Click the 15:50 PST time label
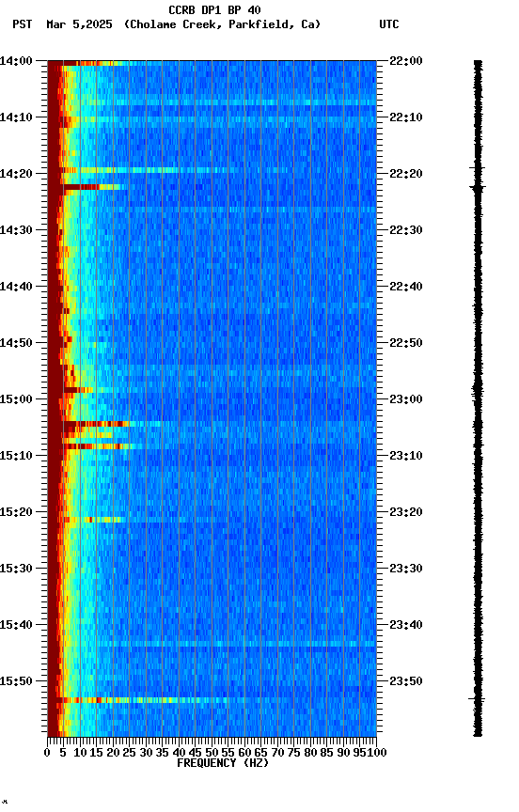Image resolution: width=519 pixels, height=812 pixels. (16, 682)
